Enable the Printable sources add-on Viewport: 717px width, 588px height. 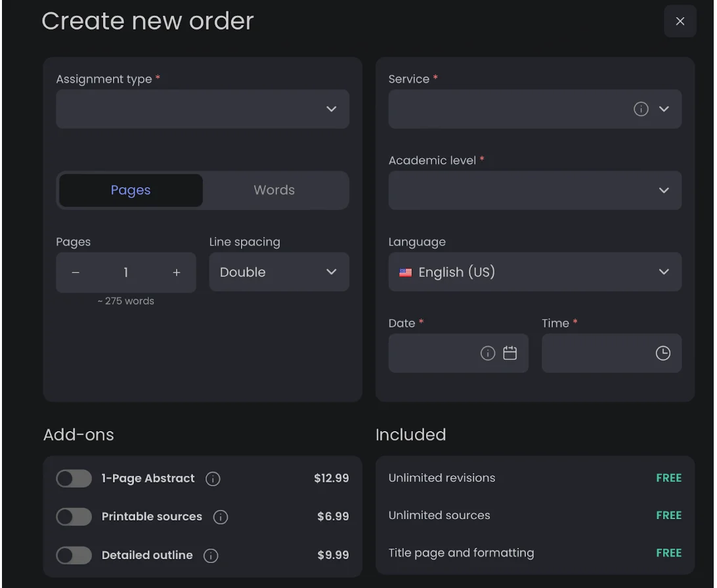click(x=74, y=516)
